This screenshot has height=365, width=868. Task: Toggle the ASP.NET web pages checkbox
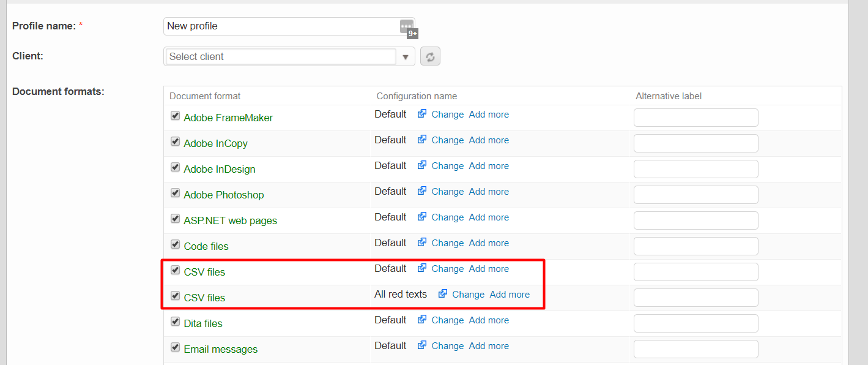175,219
